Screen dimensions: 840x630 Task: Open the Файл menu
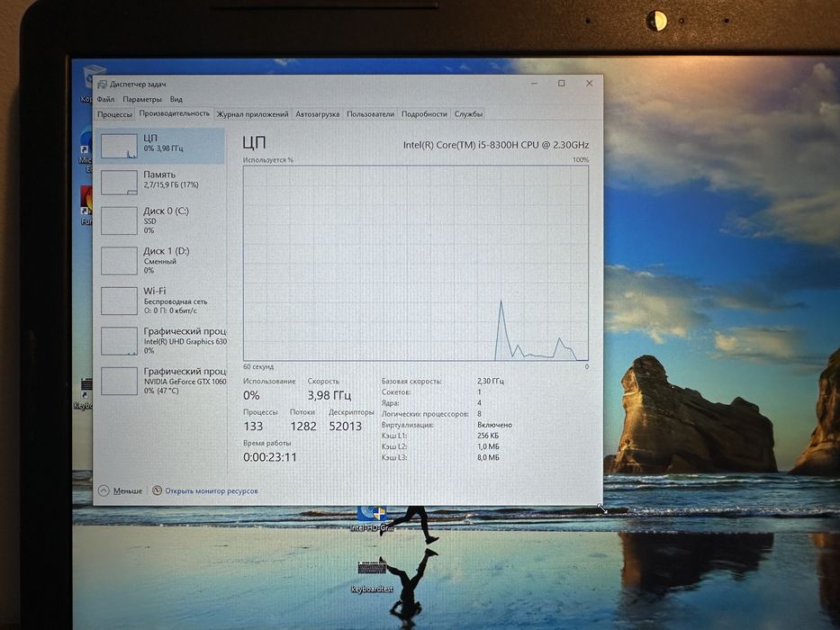[x=106, y=99]
